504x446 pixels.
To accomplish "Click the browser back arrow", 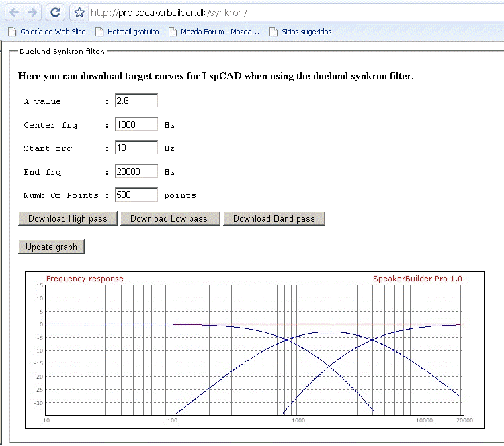I will 14,13.
